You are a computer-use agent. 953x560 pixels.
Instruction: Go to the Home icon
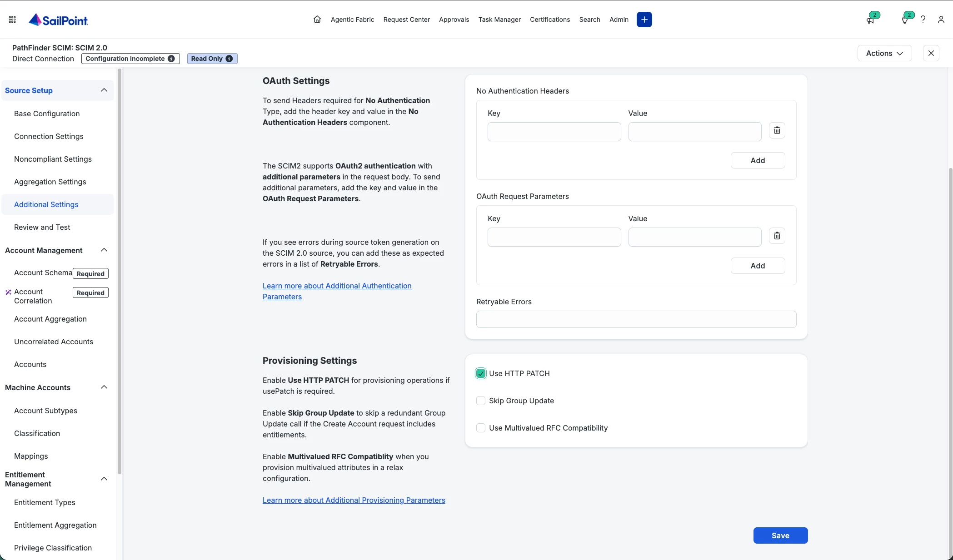click(x=317, y=20)
